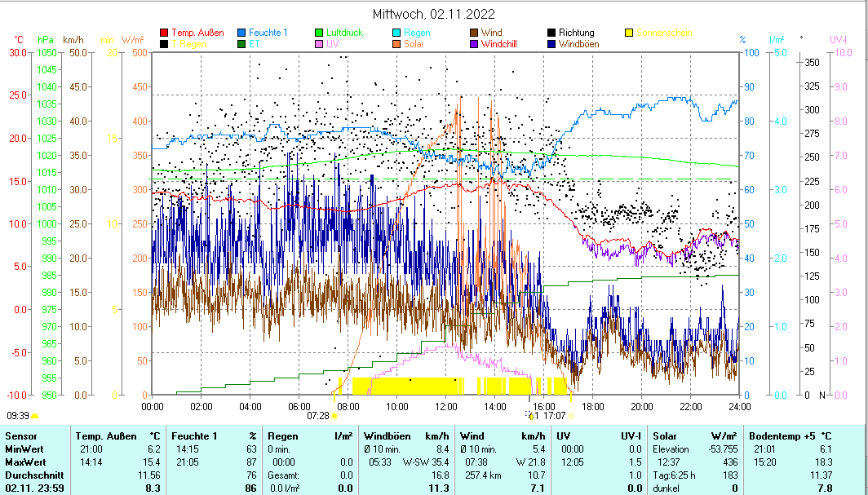Click the black Richtung legend swatch

click(551, 33)
